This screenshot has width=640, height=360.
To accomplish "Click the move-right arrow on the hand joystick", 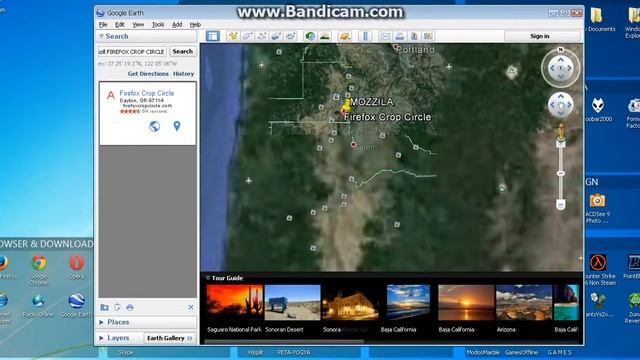I will (569, 105).
